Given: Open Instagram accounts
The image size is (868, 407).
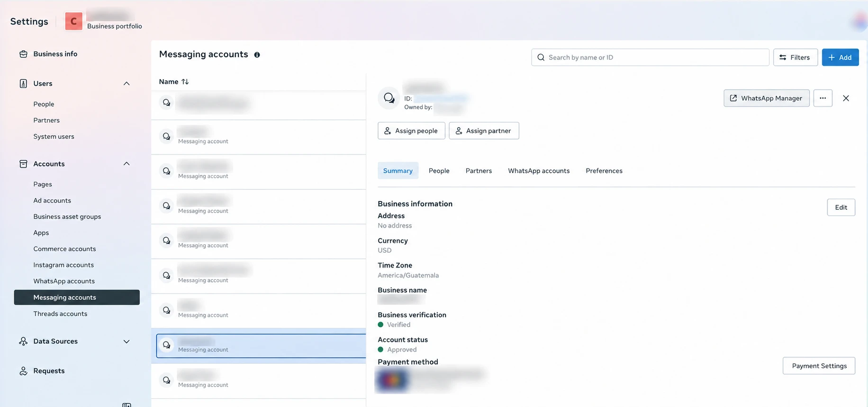Looking at the screenshot, I should point(63,265).
